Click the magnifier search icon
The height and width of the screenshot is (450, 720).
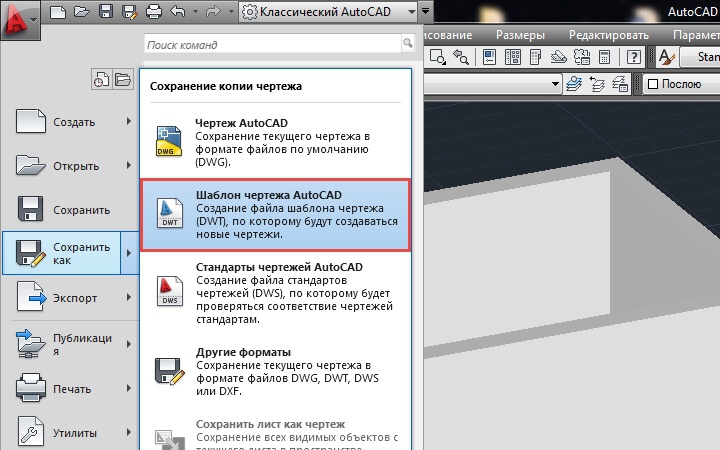pos(407,44)
